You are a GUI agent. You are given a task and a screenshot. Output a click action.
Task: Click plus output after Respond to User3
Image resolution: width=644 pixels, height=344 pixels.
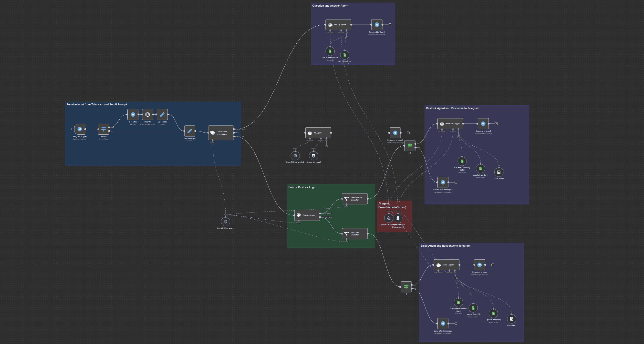point(408,133)
